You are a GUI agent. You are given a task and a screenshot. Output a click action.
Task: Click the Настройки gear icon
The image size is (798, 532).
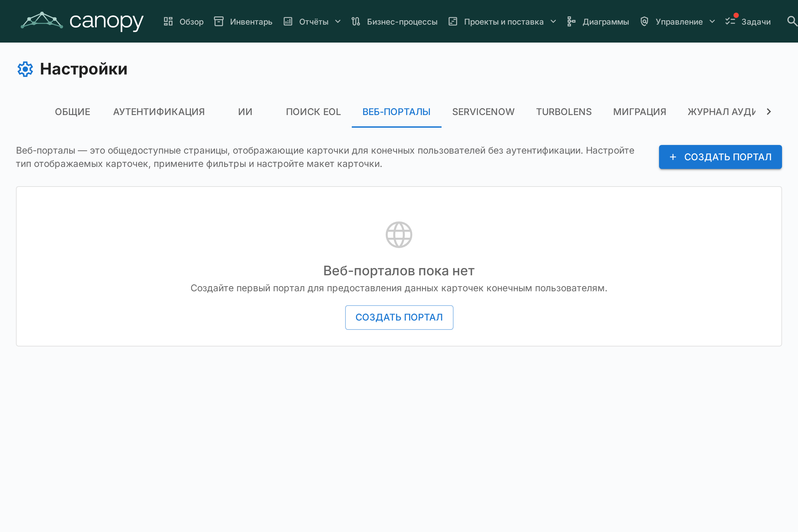(25, 69)
